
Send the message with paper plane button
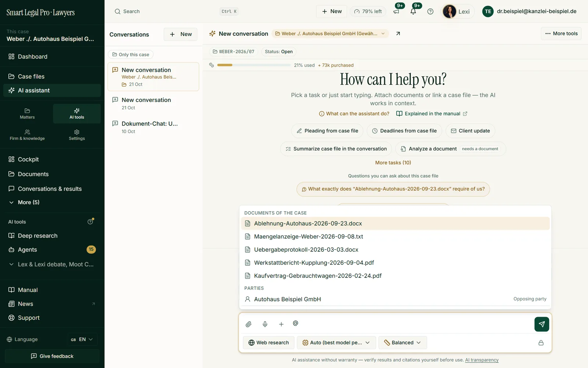click(x=542, y=324)
